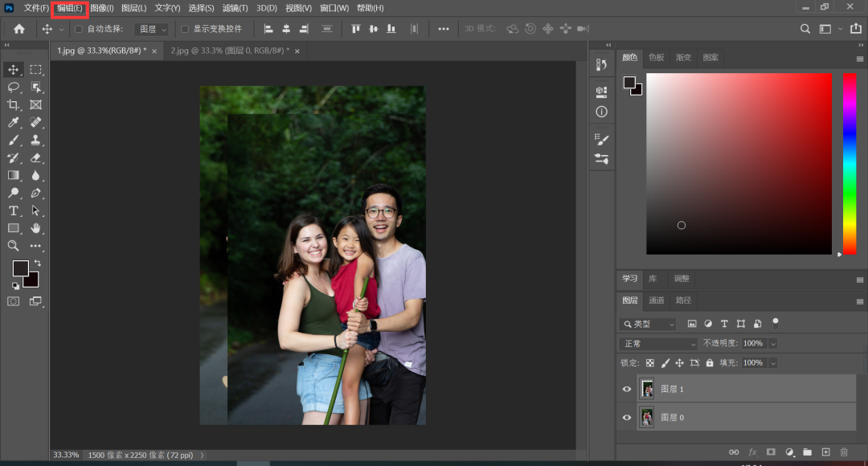Viewport: 868px width, 466px height.
Task: Switch to the 色板 tab
Action: click(x=656, y=58)
